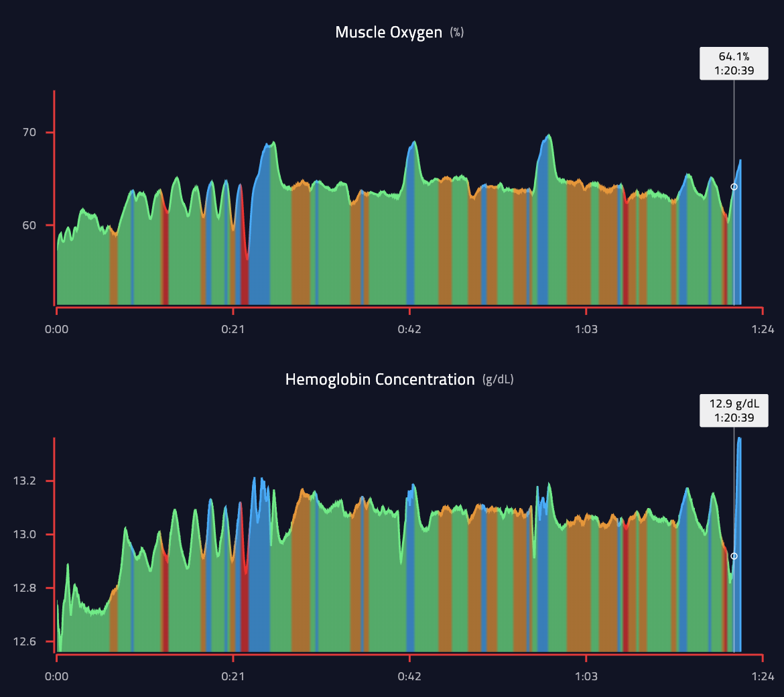This screenshot has height=697, width=784.
Task: Select the 1:24 time tick under Hemoglobin chart
Action: pos(763,676)
